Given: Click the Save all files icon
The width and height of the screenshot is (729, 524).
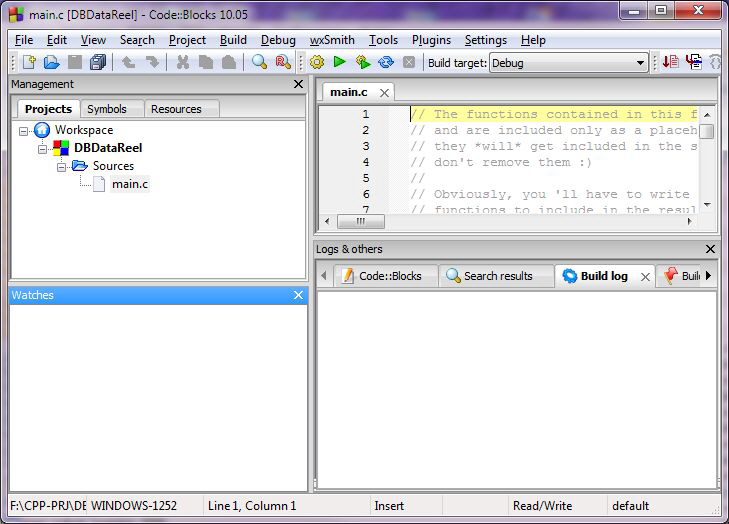Looking at the screenshot, I should pos(98,62).
